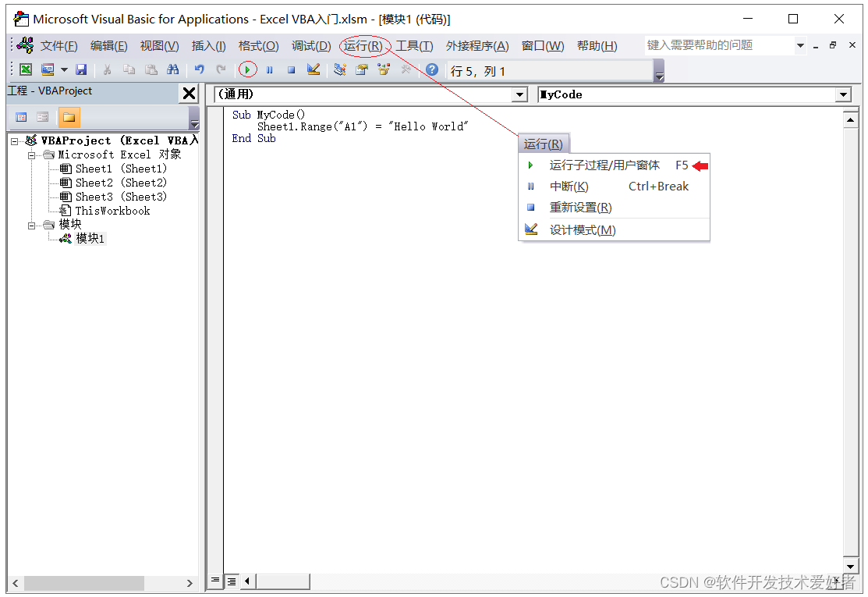The width and height of the screenshot is (868, 597).
Task: Open the Project Explorer toolbar icon
Action: [340, 69]
